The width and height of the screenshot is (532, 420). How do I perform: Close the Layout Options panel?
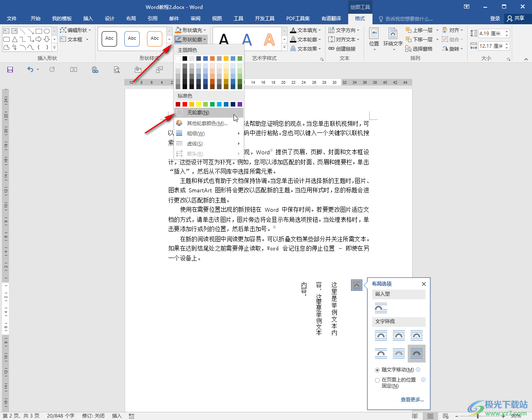pos(424,284)
